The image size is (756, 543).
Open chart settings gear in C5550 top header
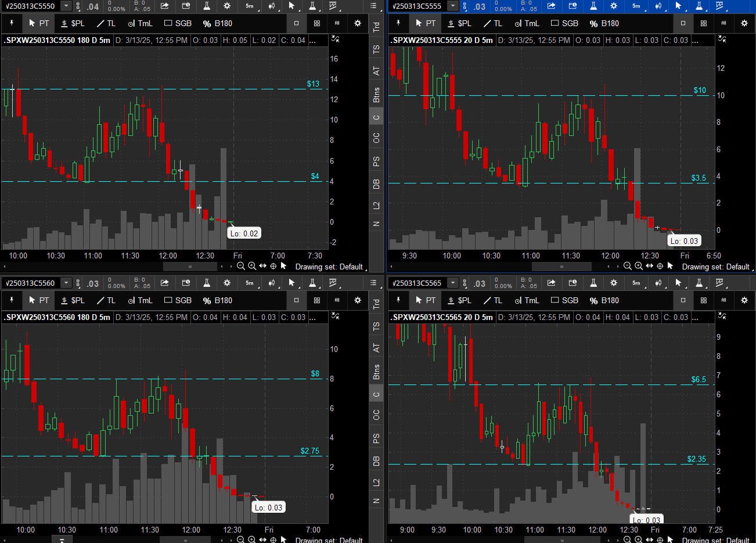coord(227,6)
